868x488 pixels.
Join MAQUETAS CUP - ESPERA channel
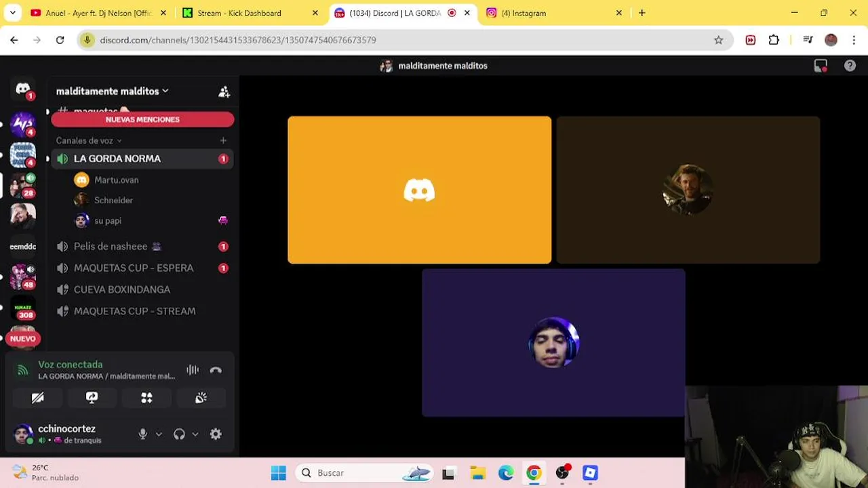pos(141,268)
